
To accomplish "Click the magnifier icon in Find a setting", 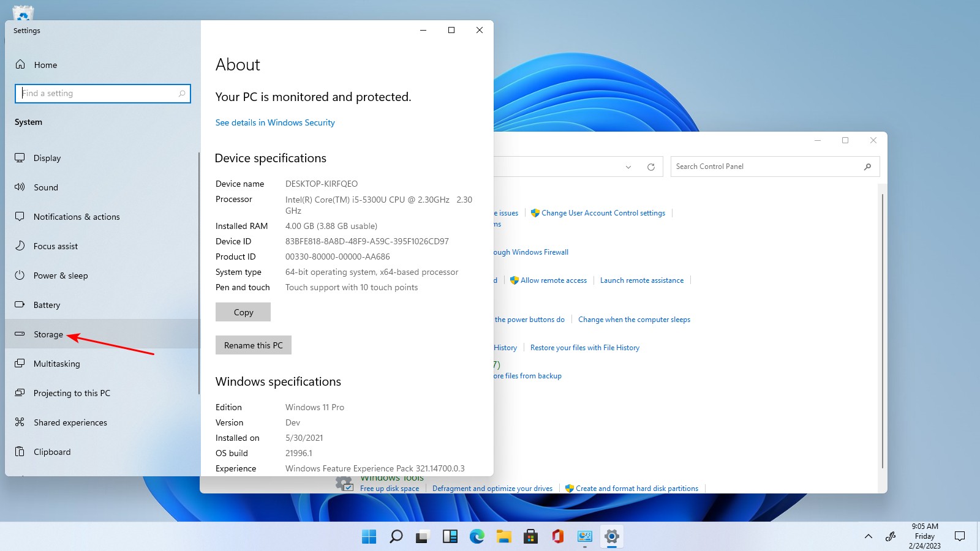I will point(182,93).
